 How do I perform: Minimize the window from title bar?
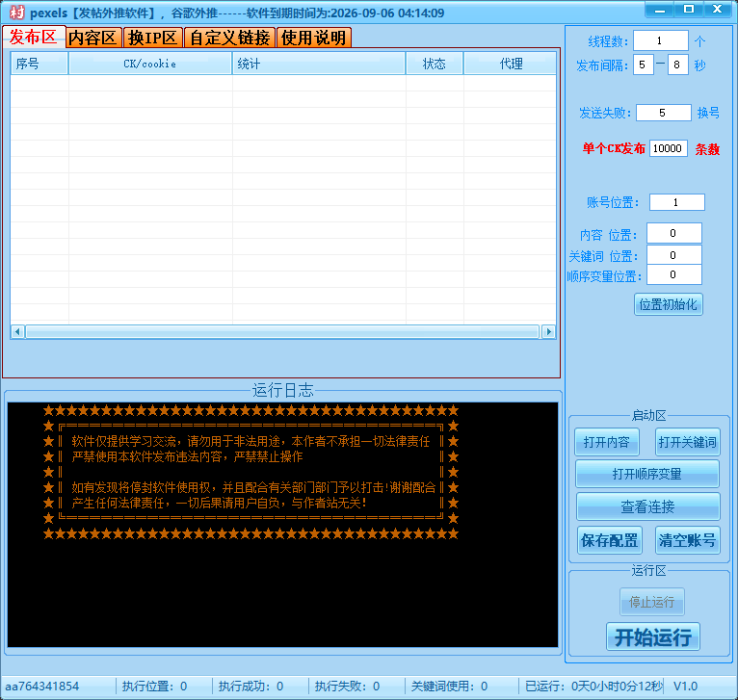click(659, 9)
